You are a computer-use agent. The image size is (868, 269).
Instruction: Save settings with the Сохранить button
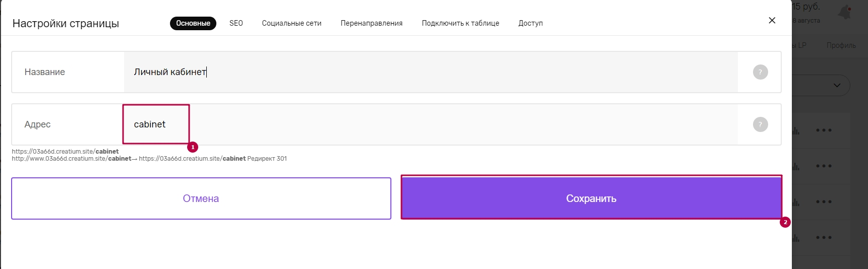(x=591, y=198)
